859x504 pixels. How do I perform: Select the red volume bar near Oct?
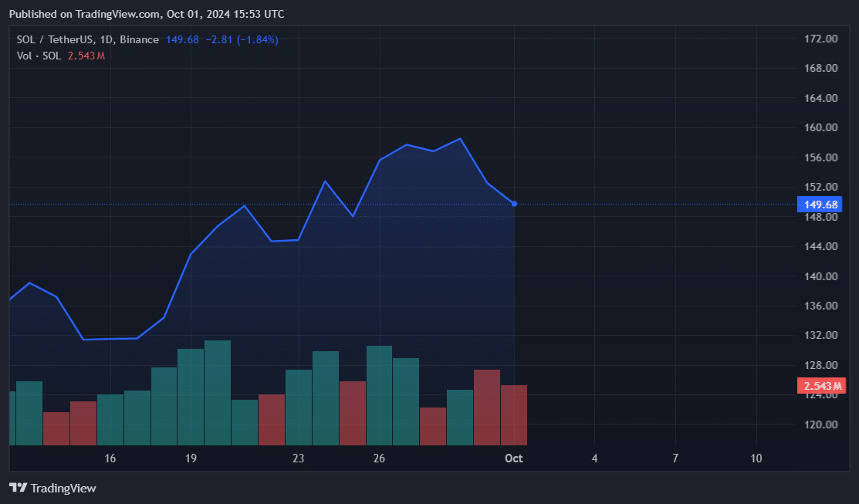pyautogui.click(x=513, y=413)
